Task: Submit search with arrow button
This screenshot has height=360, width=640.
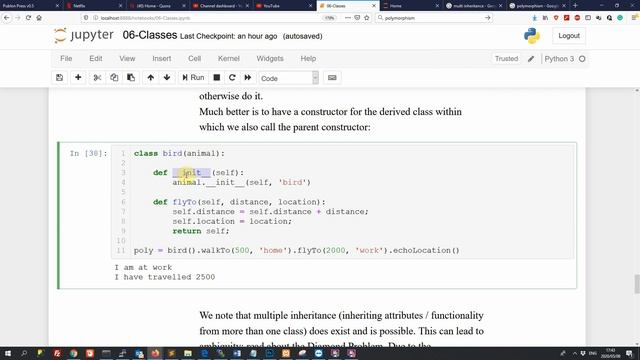Action: point(487,18)
